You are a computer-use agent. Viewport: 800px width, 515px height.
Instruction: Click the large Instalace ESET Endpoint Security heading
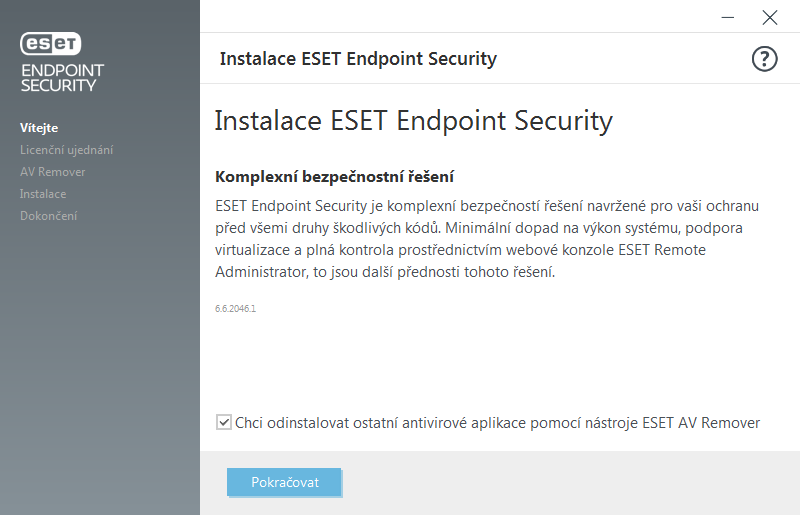tap(413, 121)
